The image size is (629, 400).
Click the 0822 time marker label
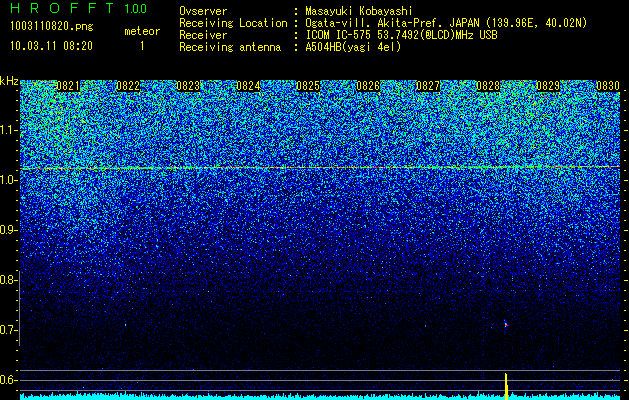tap(128, 86)
